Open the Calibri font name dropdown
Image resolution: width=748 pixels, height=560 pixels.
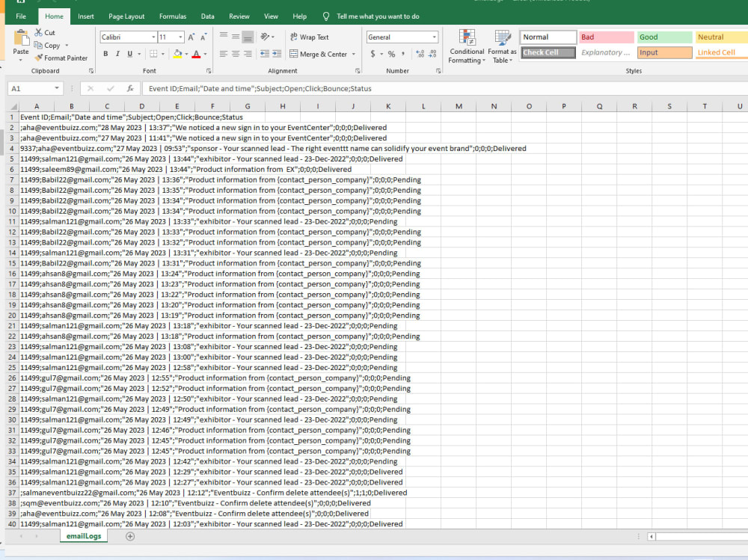pyautogui.click(x=153, y=37)
